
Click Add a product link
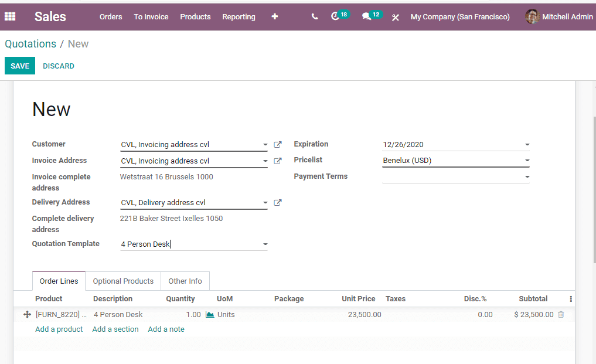point(59,329)
